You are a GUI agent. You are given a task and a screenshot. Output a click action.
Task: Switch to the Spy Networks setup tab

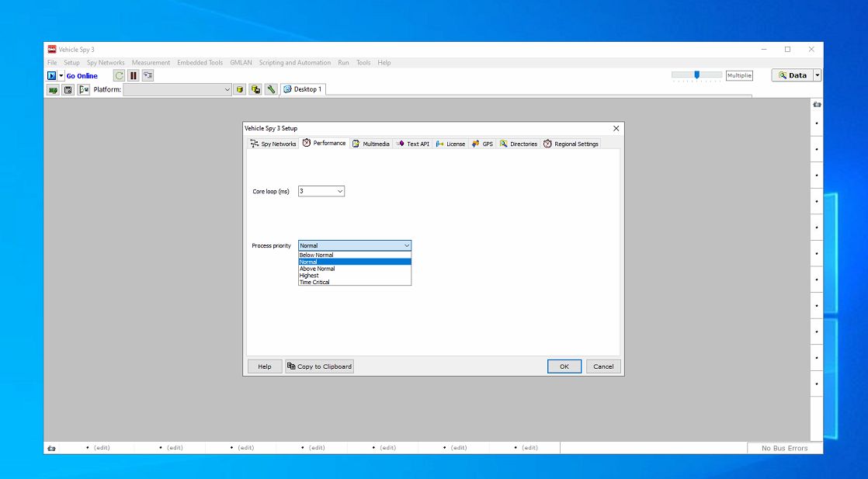273,144
